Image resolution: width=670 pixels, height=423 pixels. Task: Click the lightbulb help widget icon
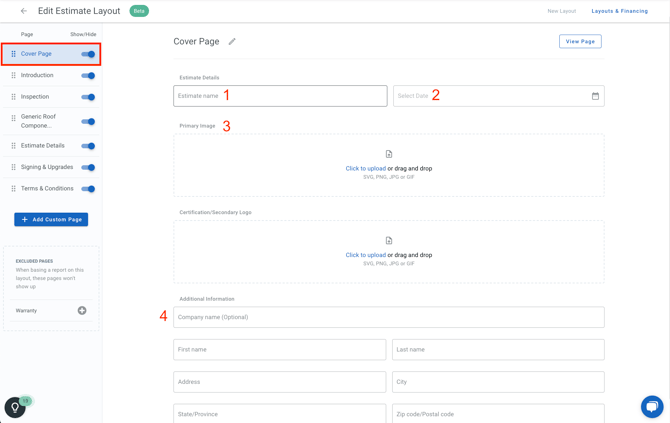coord(15,407)
